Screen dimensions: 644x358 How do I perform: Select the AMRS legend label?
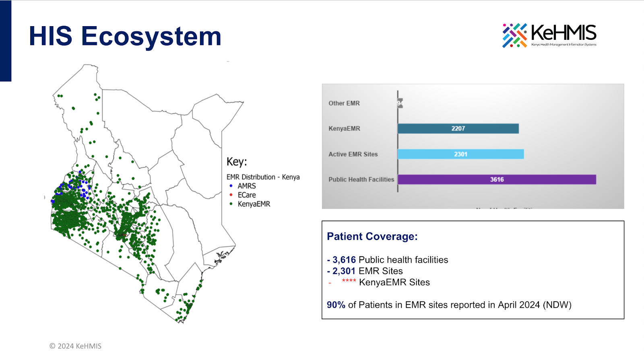(247, 186)
